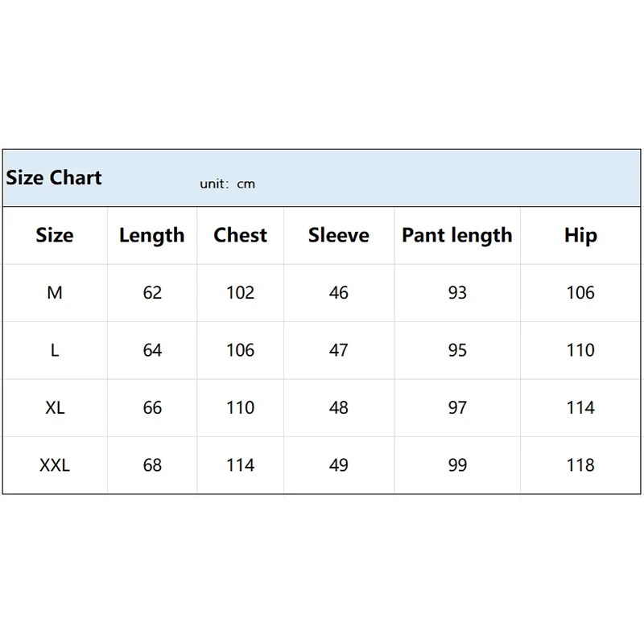Select the L sleeve value 47

coord(339,350)
